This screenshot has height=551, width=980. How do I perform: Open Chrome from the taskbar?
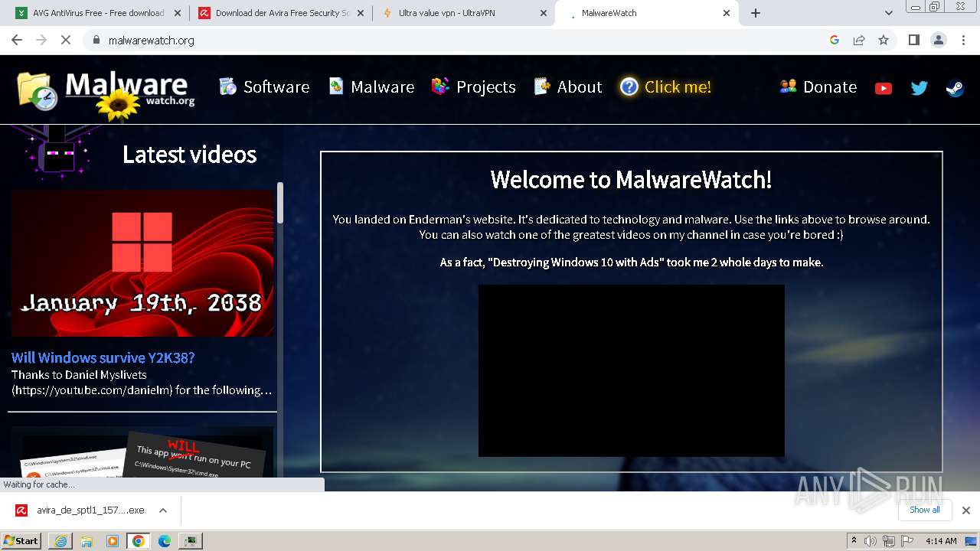tap(139, 541)
